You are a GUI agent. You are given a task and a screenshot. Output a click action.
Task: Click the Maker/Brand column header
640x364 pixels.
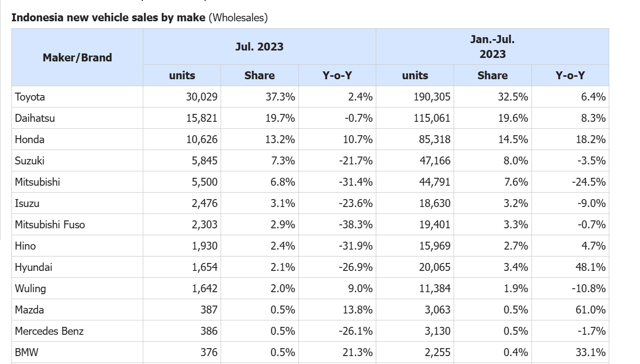(77, 57)
